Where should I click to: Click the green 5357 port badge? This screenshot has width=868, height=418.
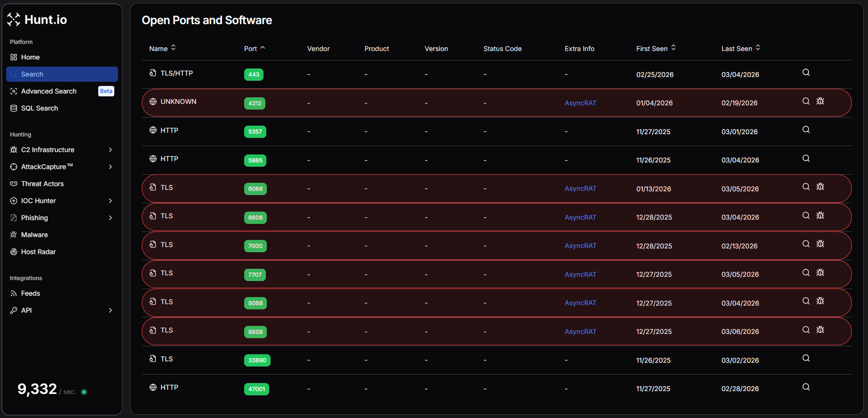tap(255, 132)
